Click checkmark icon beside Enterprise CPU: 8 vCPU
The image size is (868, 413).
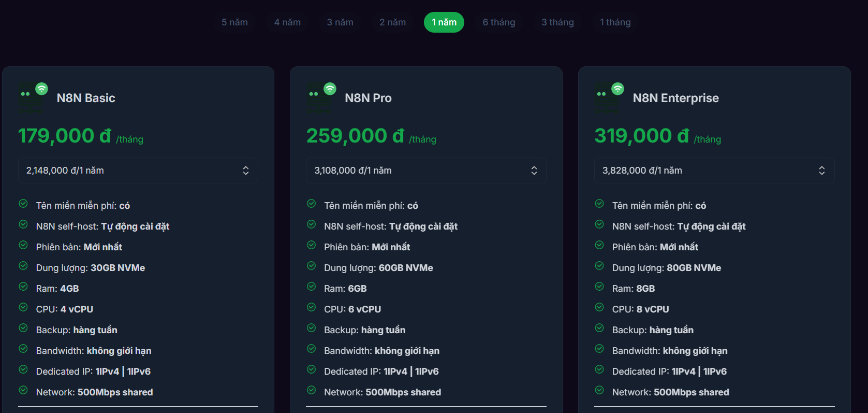pyautogui.click(x=599, y=307)
